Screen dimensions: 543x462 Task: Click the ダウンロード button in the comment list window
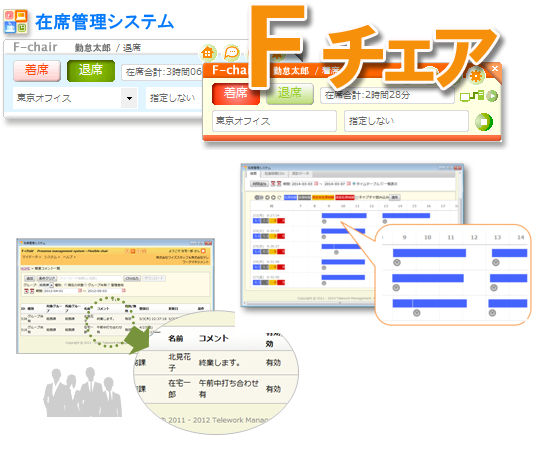pos(154,278)
